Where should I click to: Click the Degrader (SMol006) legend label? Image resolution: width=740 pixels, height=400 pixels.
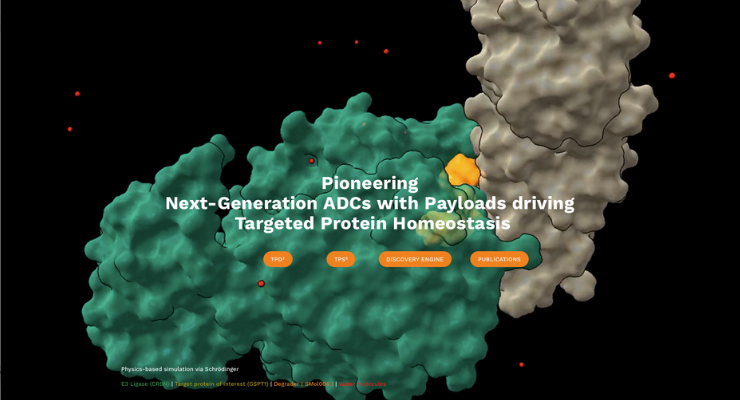[302, 384]
